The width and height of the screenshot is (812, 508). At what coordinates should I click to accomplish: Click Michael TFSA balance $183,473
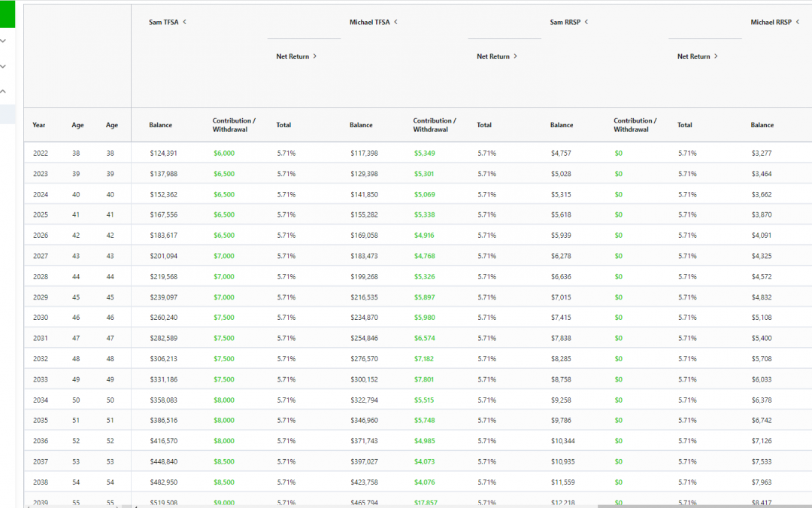coord(364,256)
